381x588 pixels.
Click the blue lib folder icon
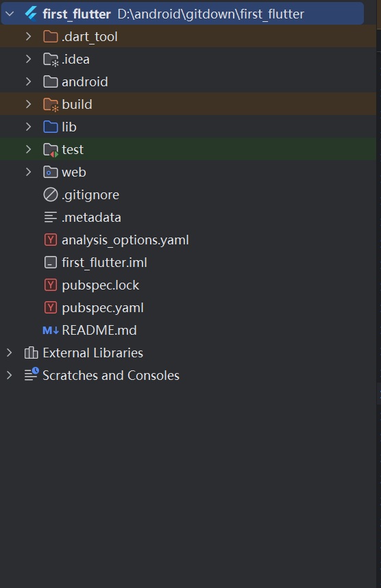click(x=50, y=127)
